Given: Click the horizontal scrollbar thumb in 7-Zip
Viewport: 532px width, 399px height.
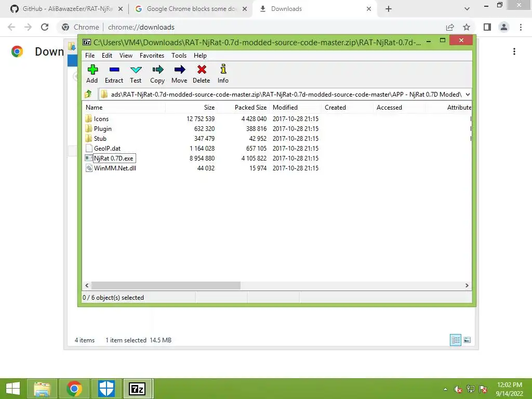Looking at the screenshot, I should (166, 285).
